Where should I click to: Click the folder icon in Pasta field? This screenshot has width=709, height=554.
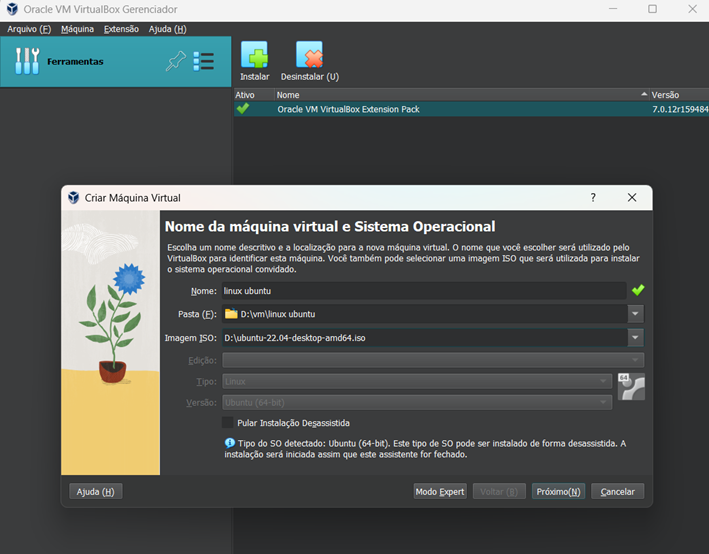[x=231, y=314]
